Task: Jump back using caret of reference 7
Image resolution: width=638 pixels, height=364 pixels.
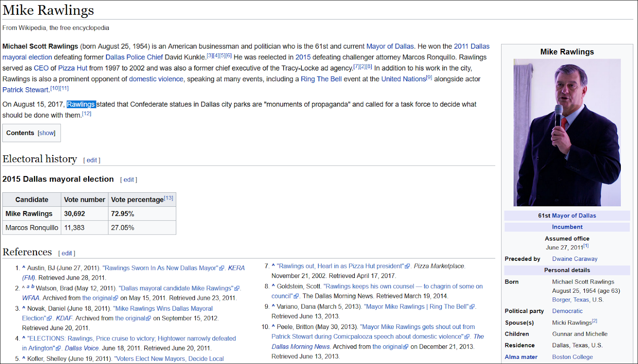Action: coord(273,266)
